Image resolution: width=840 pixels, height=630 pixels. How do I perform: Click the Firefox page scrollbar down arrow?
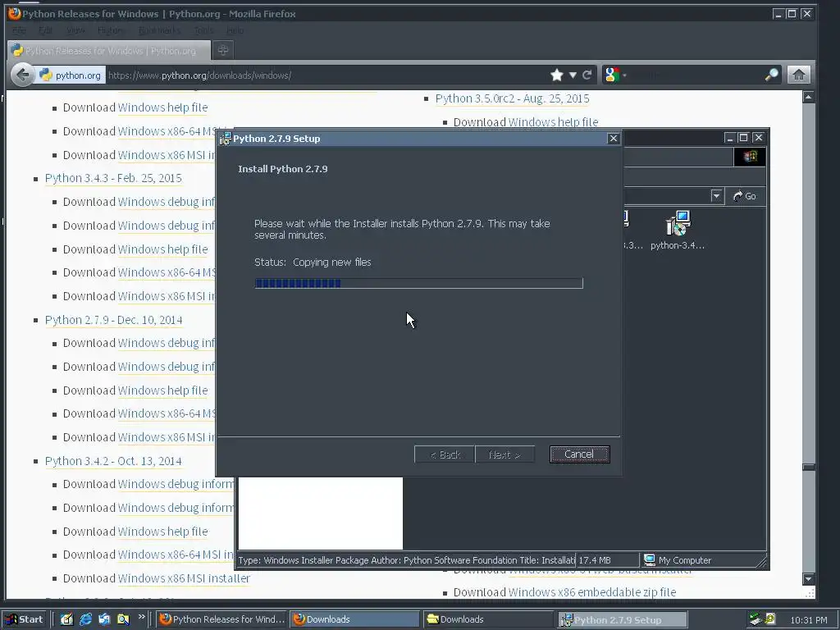point(808,578)
